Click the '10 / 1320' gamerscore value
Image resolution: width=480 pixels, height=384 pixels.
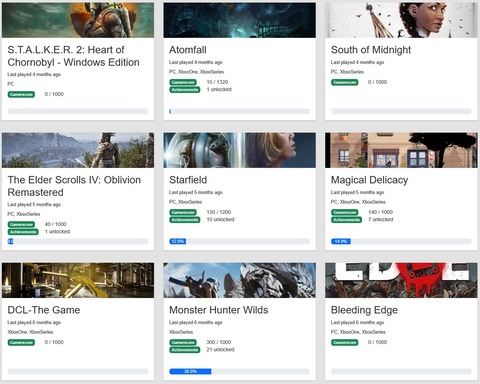click(x=217, y=82)
